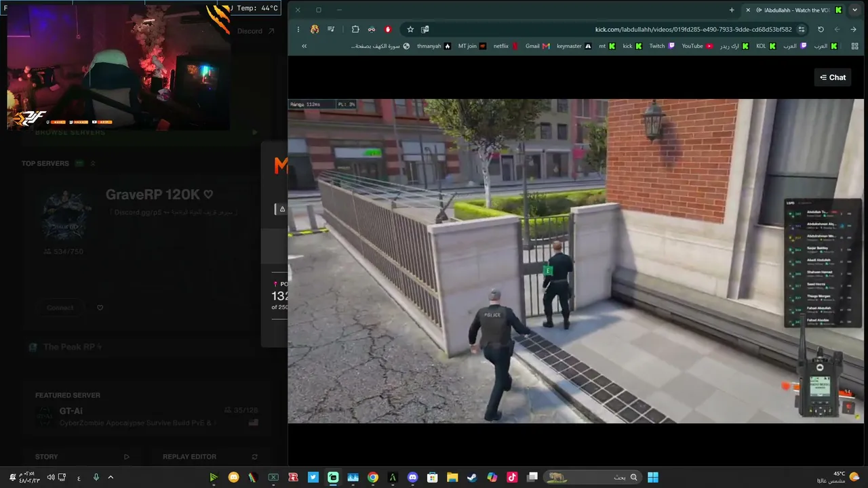Show hidden system tray icons
This screenshot has width=868, height=488.
click(x=111, y=477)
